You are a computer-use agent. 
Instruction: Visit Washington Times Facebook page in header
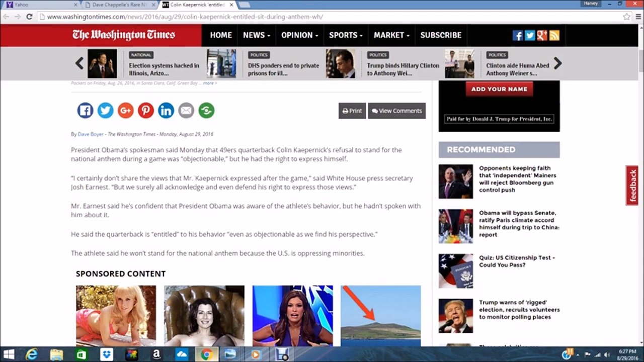click(x=518, y=35)
